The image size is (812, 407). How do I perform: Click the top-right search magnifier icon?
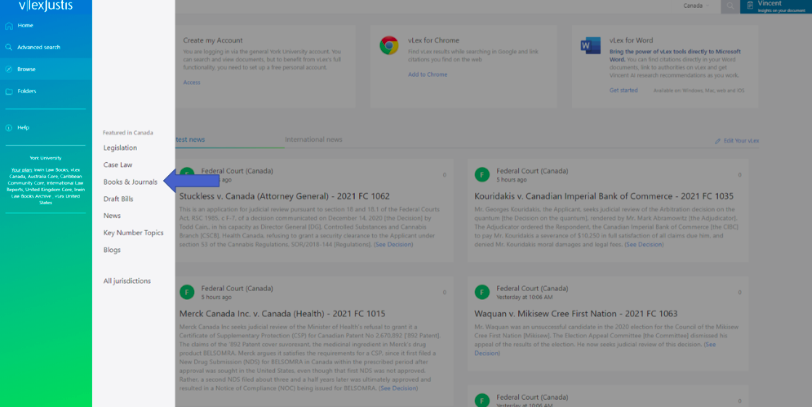730,6
